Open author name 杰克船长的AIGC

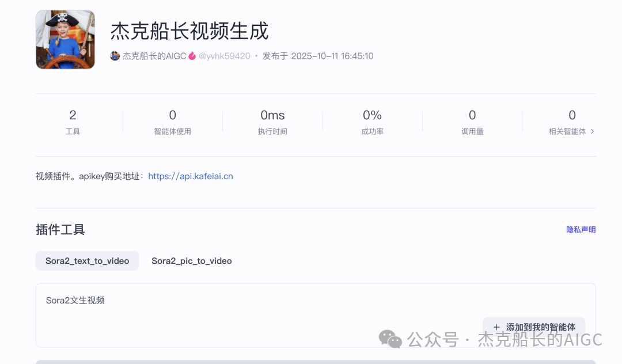pyautogui.click(x=154, y=56)
